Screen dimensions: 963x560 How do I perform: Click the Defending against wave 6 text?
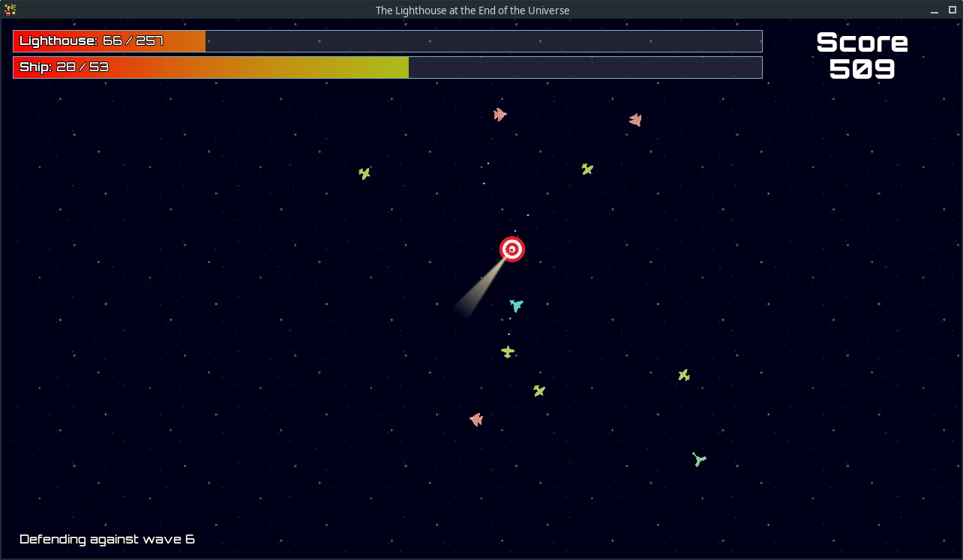[x=107, y=539]
